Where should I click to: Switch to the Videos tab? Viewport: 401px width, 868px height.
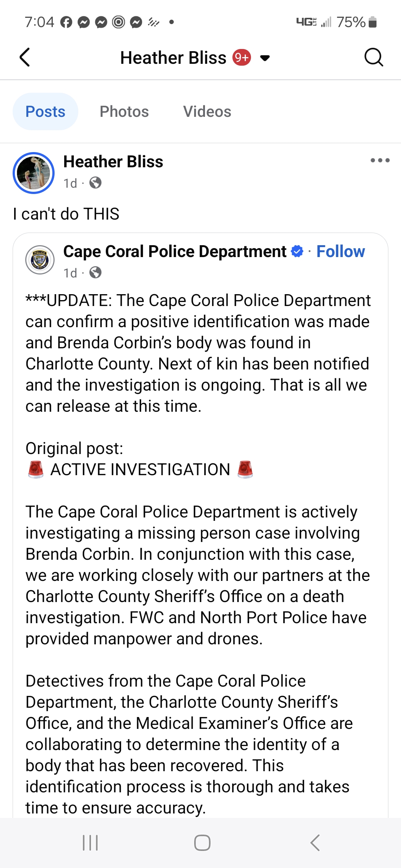click(207, 112)
